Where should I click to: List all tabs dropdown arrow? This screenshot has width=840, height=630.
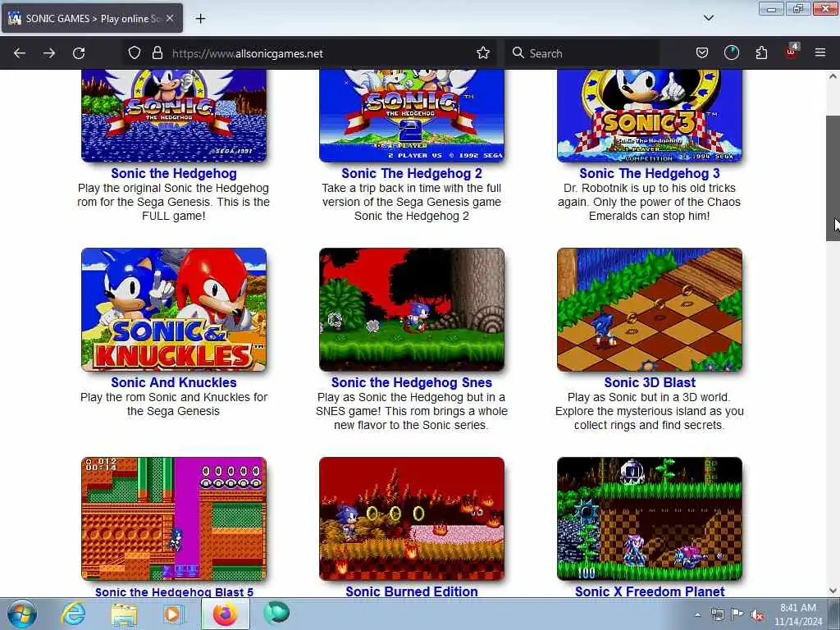point(709,18)
